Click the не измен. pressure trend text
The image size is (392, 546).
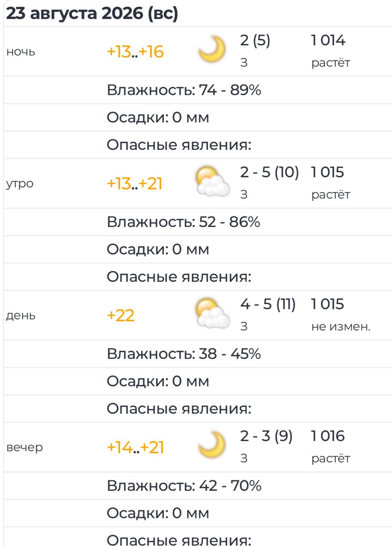pos(341,327)
